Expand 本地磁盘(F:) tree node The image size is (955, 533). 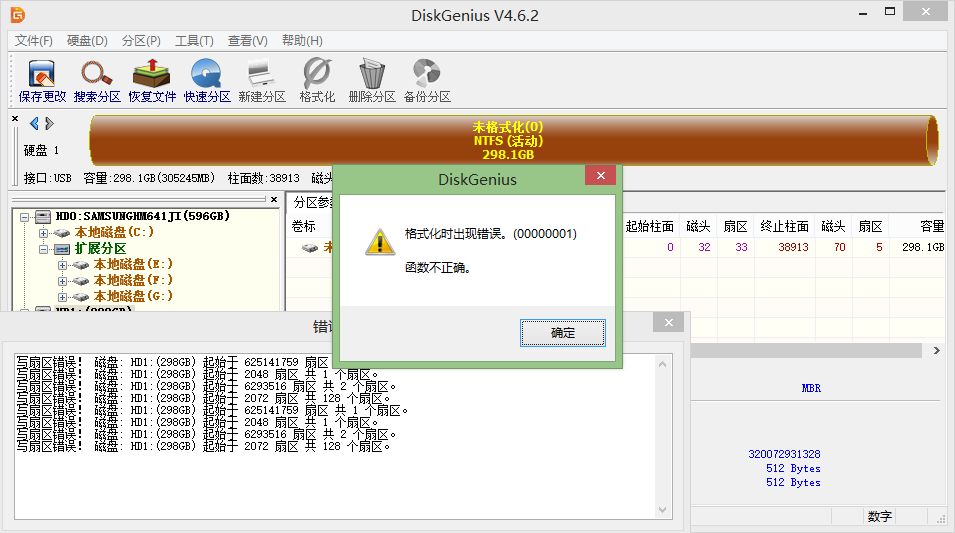coord(62,281)
